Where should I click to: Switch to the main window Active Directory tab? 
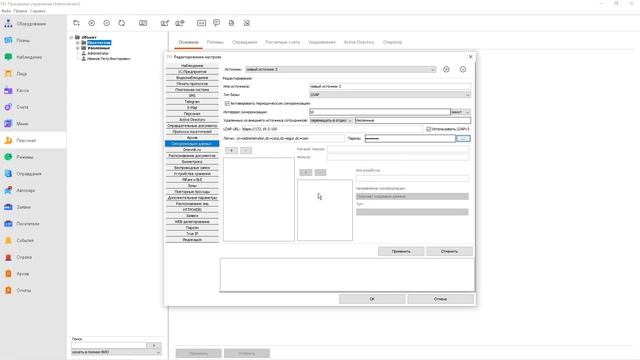pyautogui.click(x=359, y=42)
